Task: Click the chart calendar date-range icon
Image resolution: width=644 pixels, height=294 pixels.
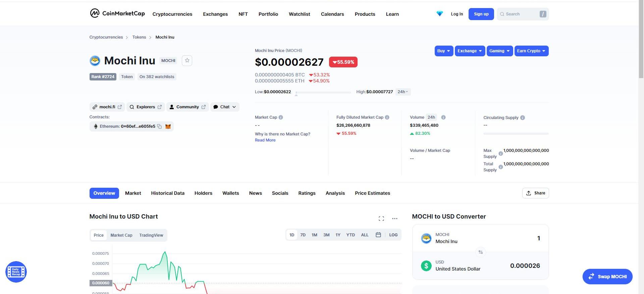Action: point(378,235)
